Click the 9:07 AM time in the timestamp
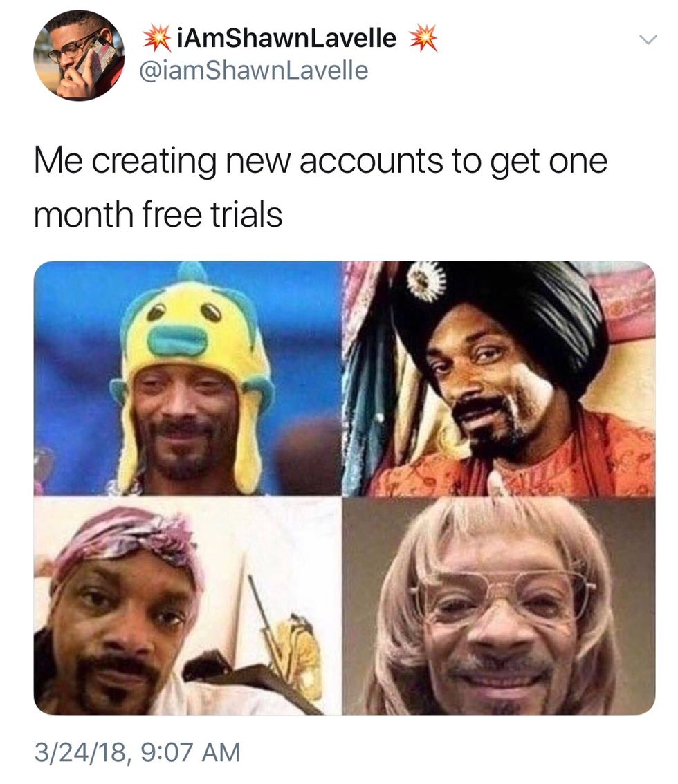 (x=190, y=753)
